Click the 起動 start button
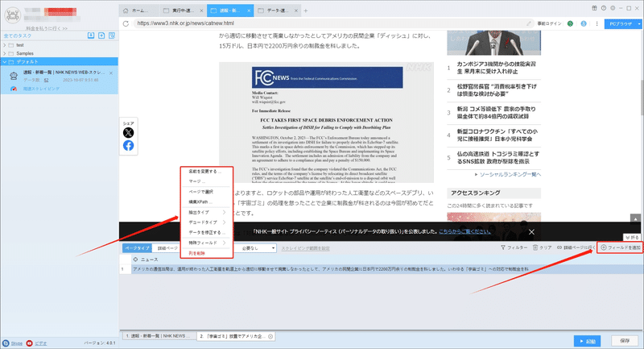Screen dimensions: 644x349 click(588, 341)
